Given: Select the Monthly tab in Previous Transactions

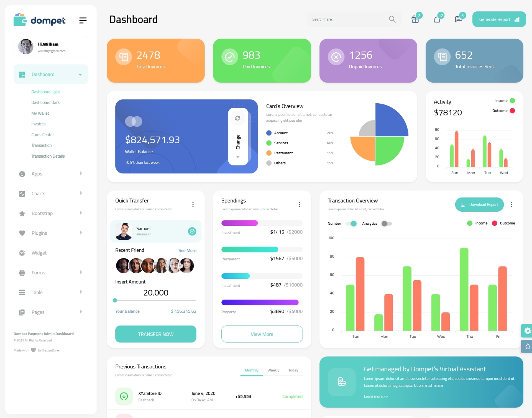Looking at the screenshot, I should coord(251,370).
